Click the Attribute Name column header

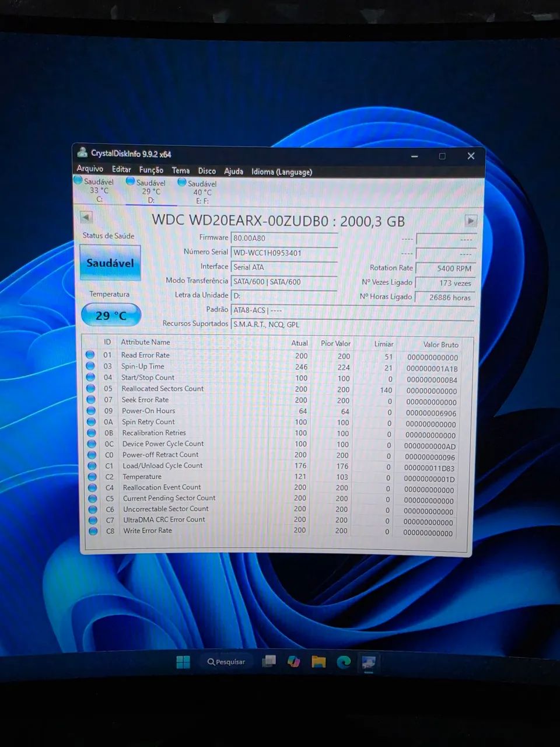(x=145, y=342)
